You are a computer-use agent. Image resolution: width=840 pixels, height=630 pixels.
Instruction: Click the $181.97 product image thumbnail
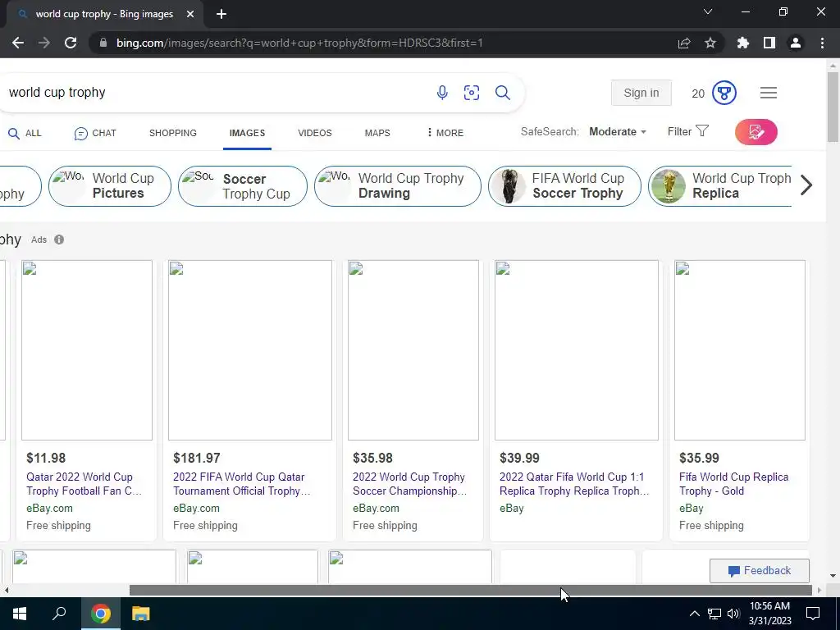tap(250, 350)
